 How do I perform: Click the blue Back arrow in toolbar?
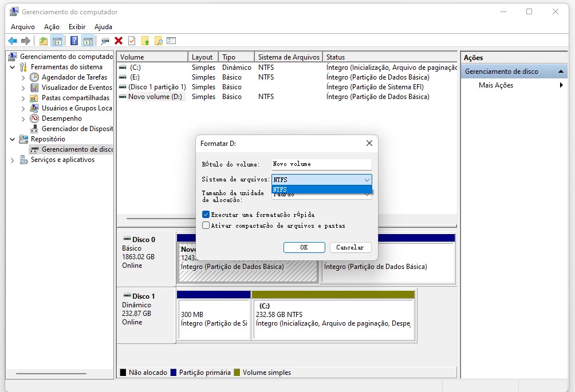coord(12,41)
